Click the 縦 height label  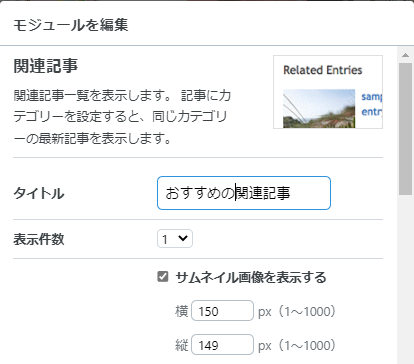(x=182, y=345)
